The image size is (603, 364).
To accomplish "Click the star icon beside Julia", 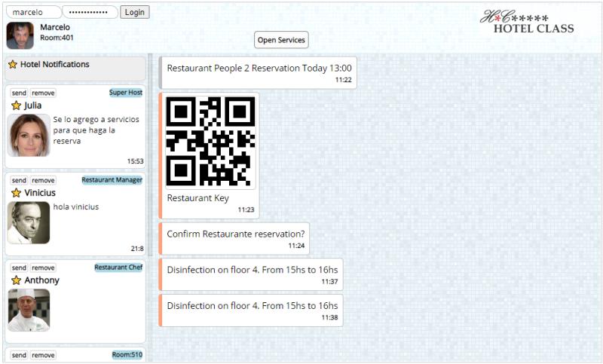I will pyautogui.click(x=16, y=106).
